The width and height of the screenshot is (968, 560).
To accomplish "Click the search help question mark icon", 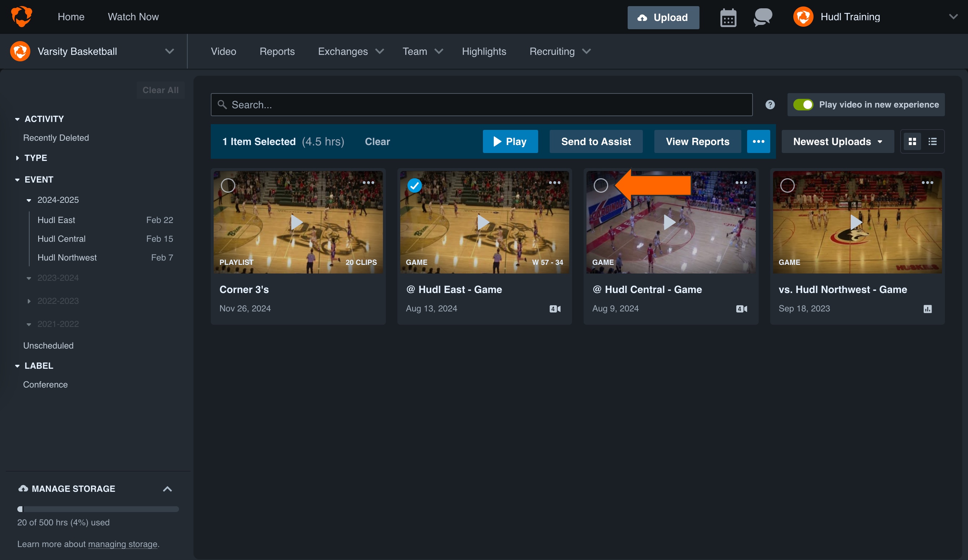I will point(769,105).
